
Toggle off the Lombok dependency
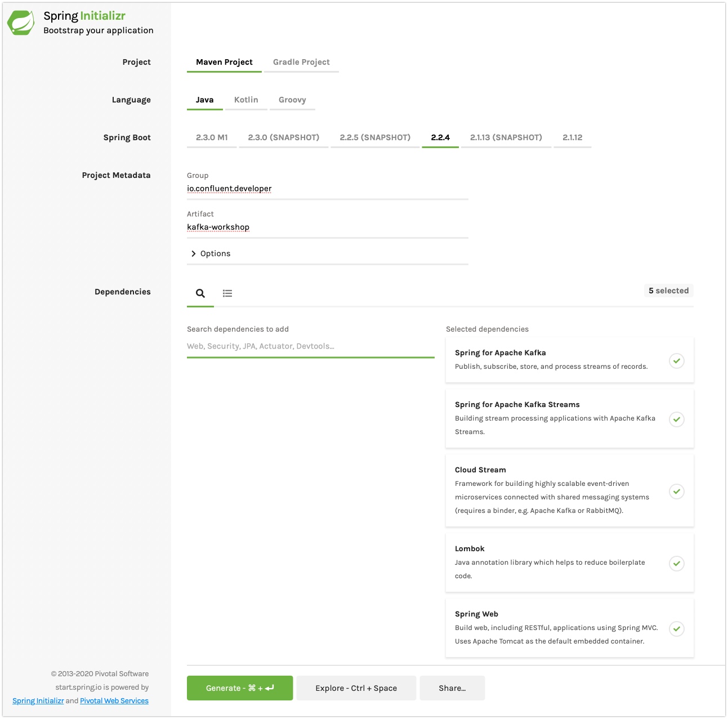(x=677, y=563)
